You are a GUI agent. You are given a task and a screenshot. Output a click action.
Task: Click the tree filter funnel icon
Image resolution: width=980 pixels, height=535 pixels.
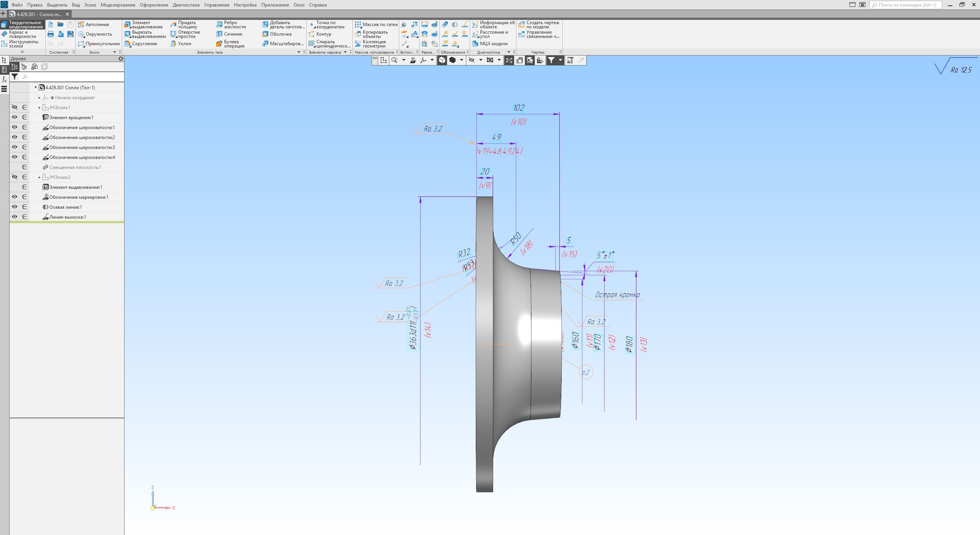pyautogui.click(x=15, y=77)
